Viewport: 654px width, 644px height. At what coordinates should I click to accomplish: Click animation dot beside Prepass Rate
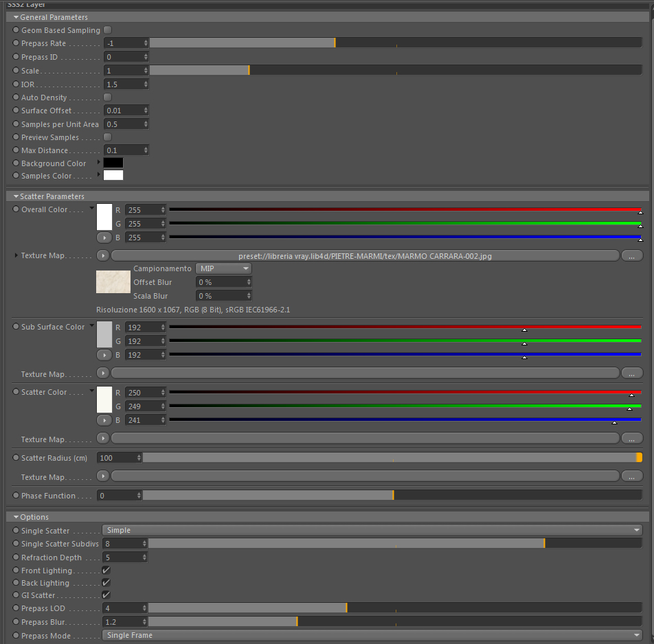(16, 43)
